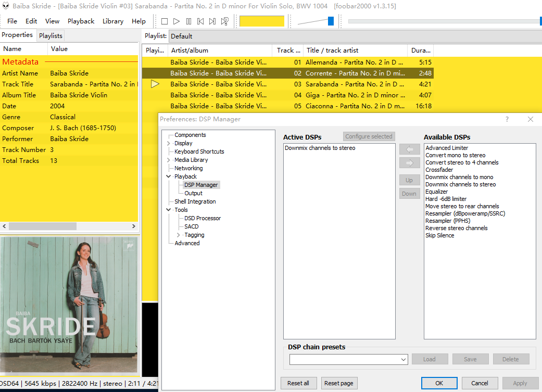This screenshot has height=392, width=542.
Task: Collapse the Playback tree node
Action: pyautogui.click(x=168, y=176)
